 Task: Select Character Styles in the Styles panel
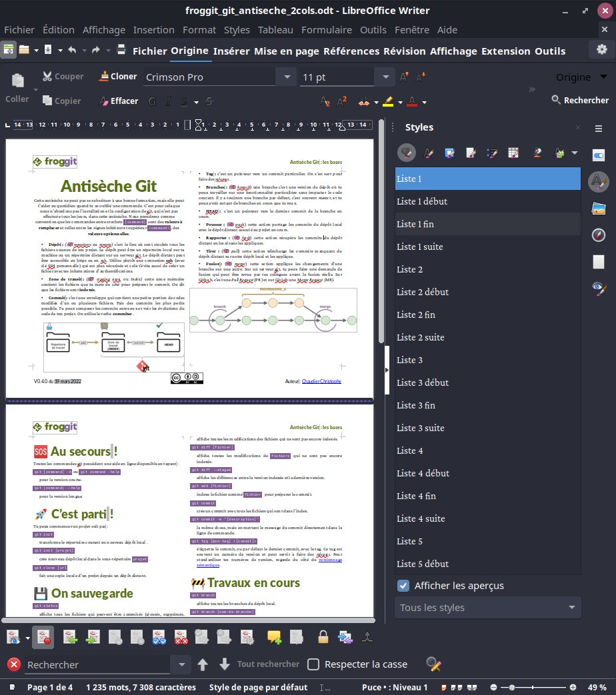(429, 153)
